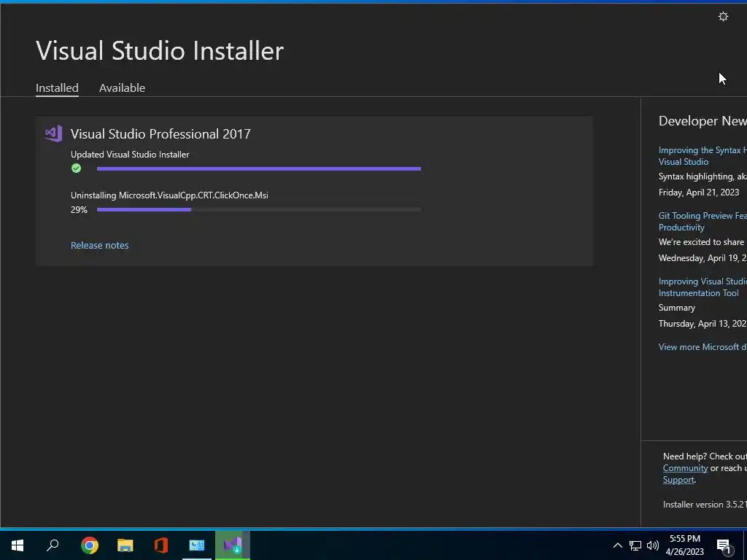Switch to the Visual Studio Installer taskbar icon

[233, 545]
